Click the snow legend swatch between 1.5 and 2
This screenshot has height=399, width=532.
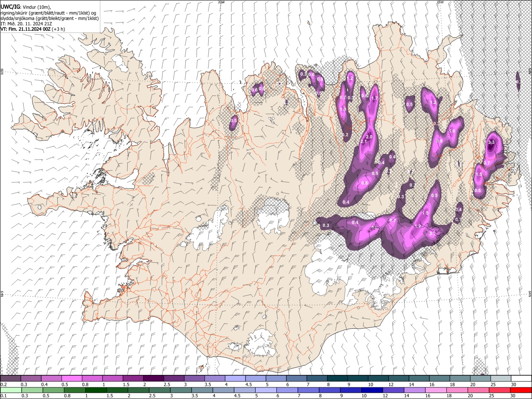(x=133, y=378)
